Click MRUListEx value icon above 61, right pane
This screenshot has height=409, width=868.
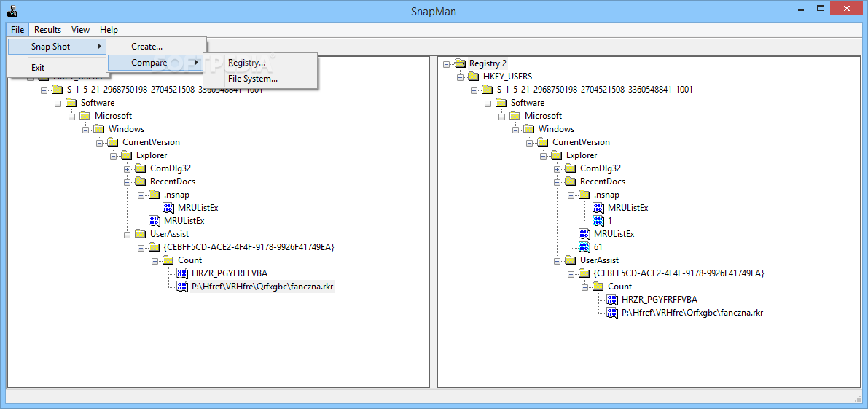pos(584,233)
